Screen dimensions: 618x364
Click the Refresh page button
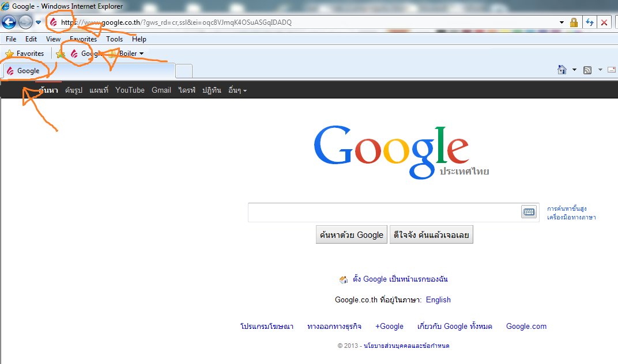(x=590, y=22)
